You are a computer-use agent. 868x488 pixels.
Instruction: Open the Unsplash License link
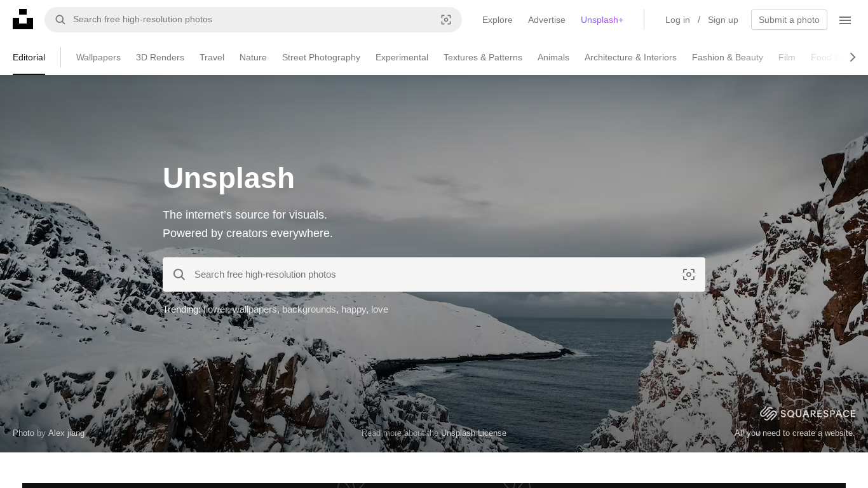tap(473, 433)
